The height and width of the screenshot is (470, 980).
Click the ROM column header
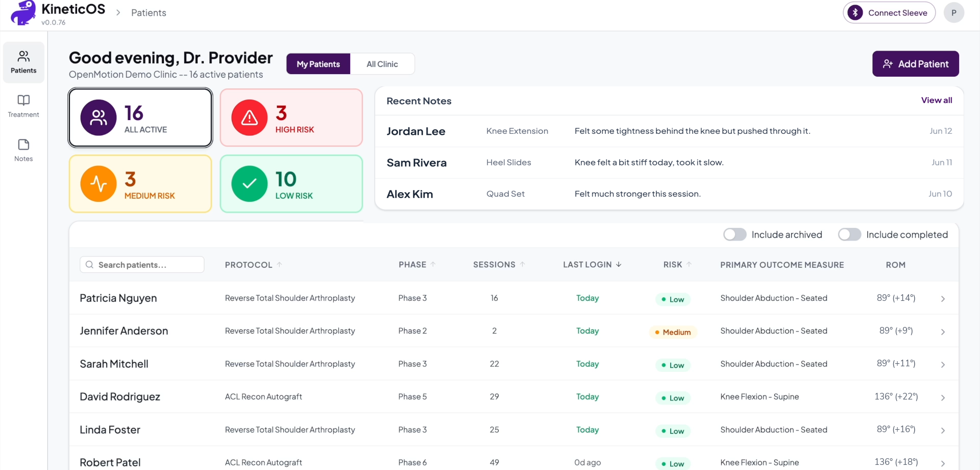point(896,265)
